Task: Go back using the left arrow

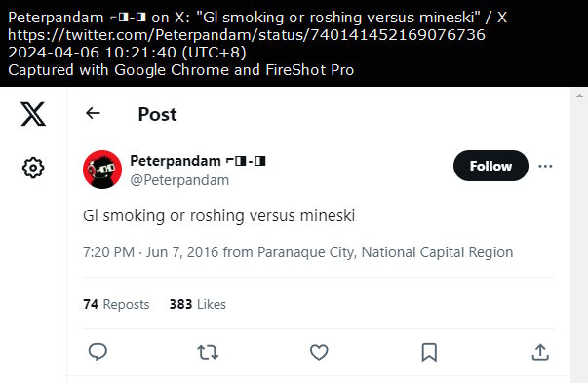Action: (93, 113)
